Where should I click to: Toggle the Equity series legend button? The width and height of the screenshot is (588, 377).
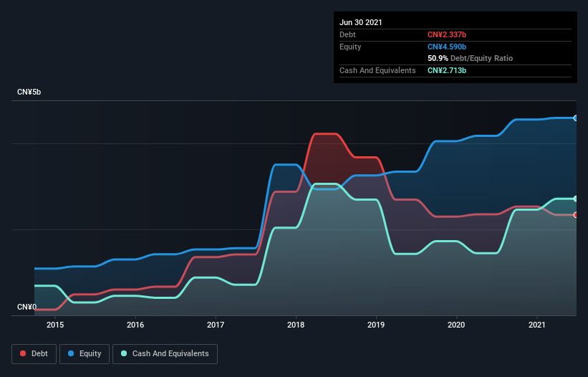coord(85,354)
